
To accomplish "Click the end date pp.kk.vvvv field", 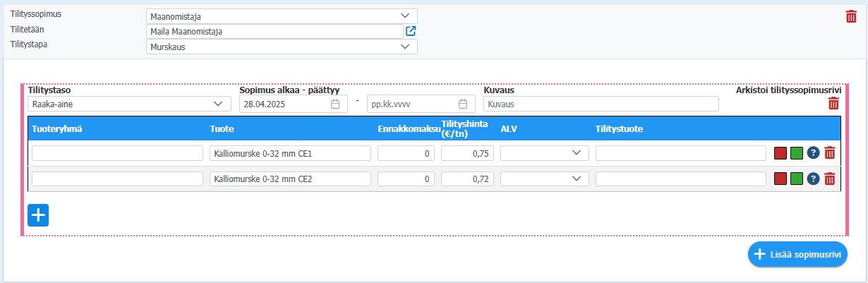I will point(421,104).
